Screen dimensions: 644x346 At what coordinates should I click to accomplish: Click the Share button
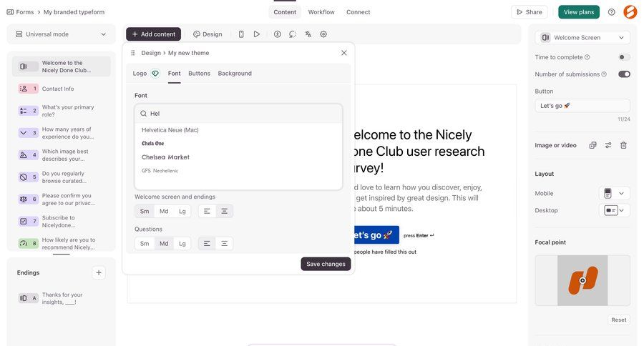(530, 12)
